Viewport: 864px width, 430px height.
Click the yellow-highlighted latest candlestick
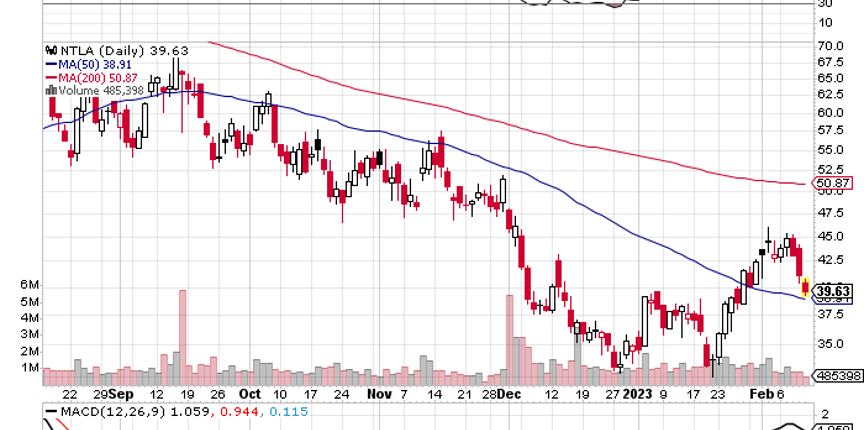[x=806, y=289]
